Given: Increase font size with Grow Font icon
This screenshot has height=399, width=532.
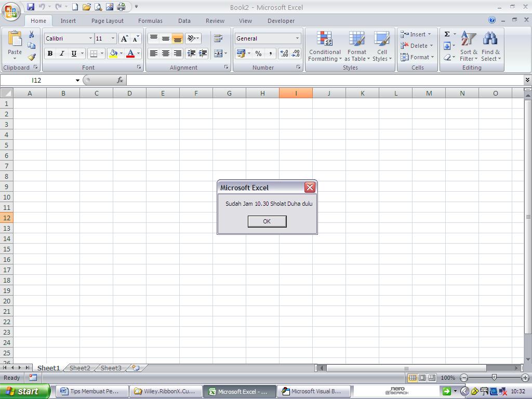Looking at the screenshot, I should click(x=124, y=38).
